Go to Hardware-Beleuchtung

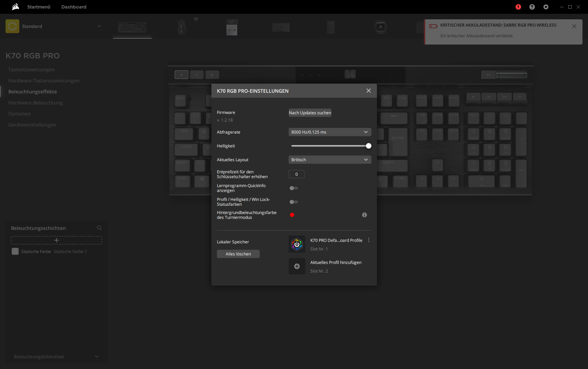click(x=36, y=103)
